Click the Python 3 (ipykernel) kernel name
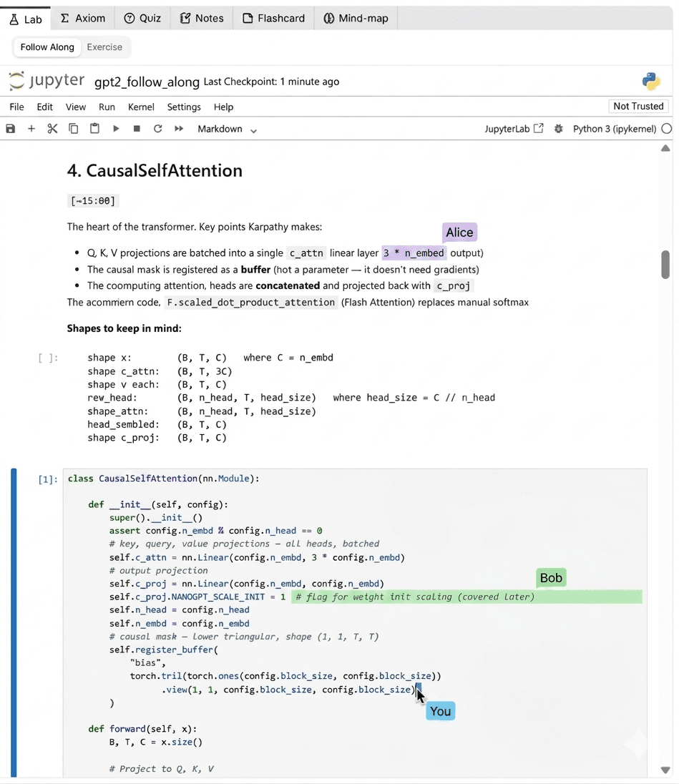 tap(615, 129)
